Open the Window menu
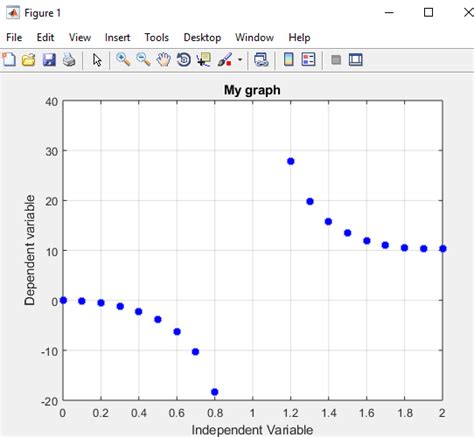Screen dimensions: 474x437 tap(255, 37)
